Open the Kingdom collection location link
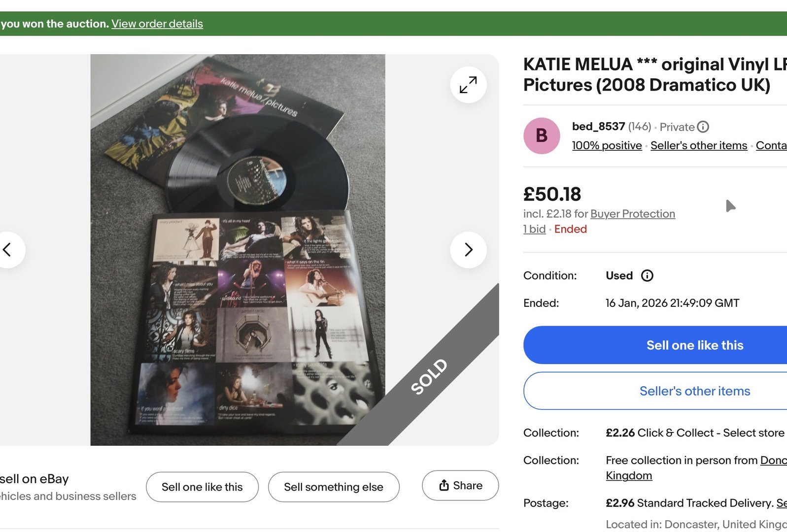Viewport: 787px width, 532px height. pos(629,476)
